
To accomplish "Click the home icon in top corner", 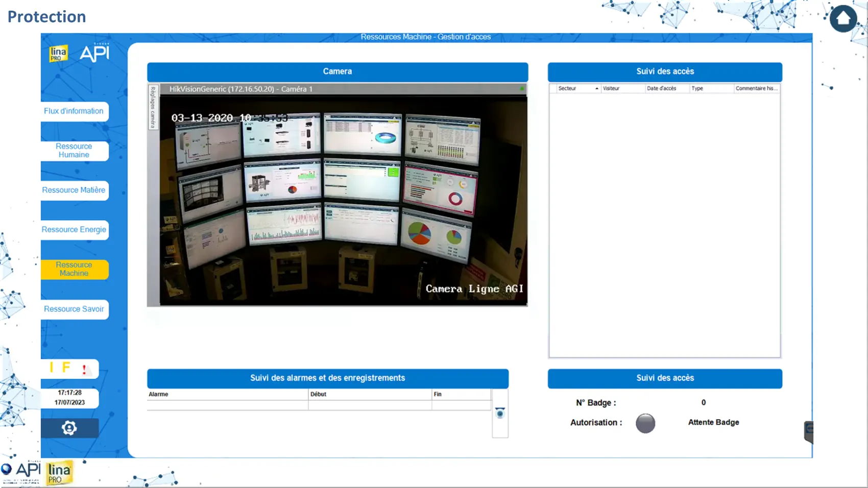I will pyautogui.click(x=843, y=19).
